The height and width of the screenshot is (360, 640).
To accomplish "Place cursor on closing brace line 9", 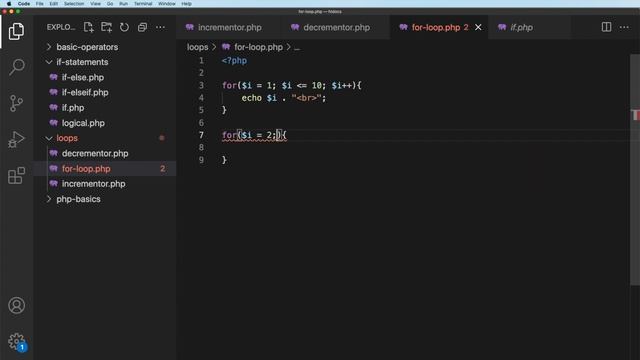I will (x=224, y=160).
